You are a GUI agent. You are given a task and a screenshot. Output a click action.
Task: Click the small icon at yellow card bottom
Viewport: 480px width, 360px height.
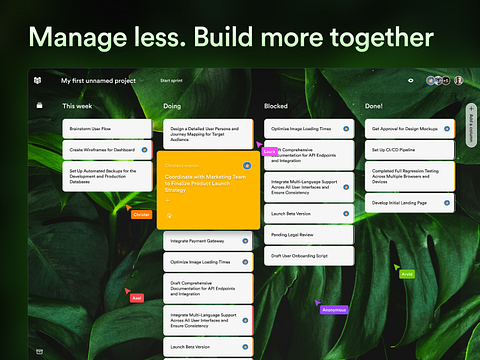coord(169,216)
